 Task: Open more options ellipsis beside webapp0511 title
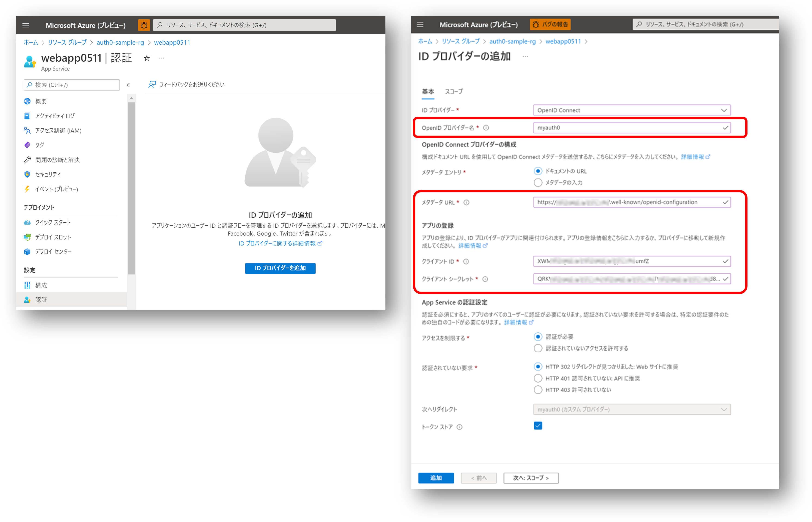point(162,58)
